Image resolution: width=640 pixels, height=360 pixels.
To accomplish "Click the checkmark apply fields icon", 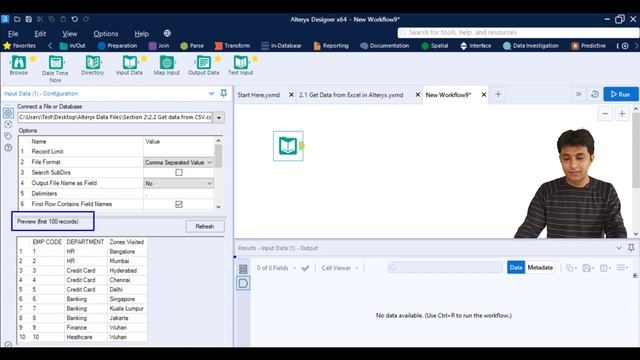I will (x=305, y=268).
